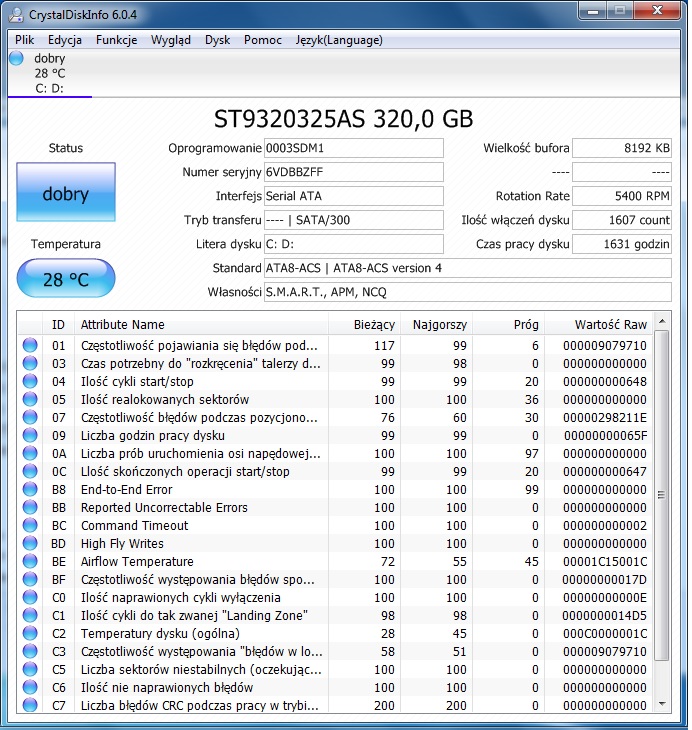Click status orb for Reported Uncorrectable Errors
The image size is (692, 730).
tap(30, 507)
